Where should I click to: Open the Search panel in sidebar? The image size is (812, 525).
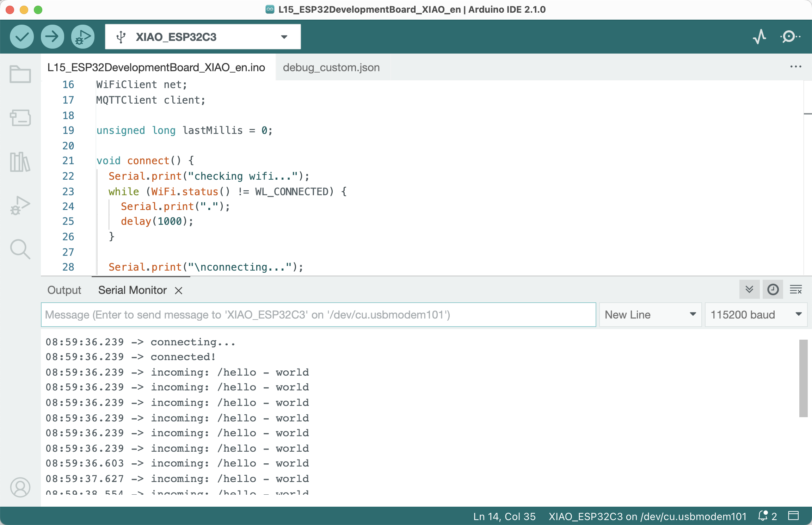(20, 249)
